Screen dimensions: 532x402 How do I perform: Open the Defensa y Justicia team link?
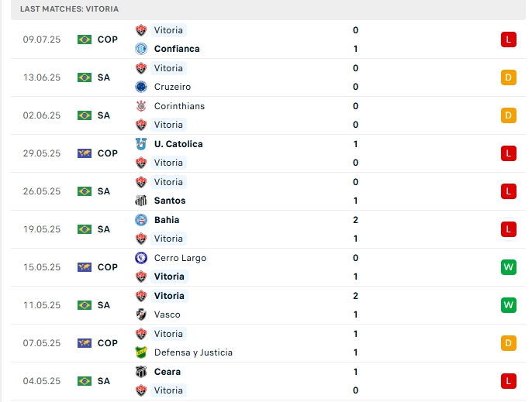coord(193,352)
